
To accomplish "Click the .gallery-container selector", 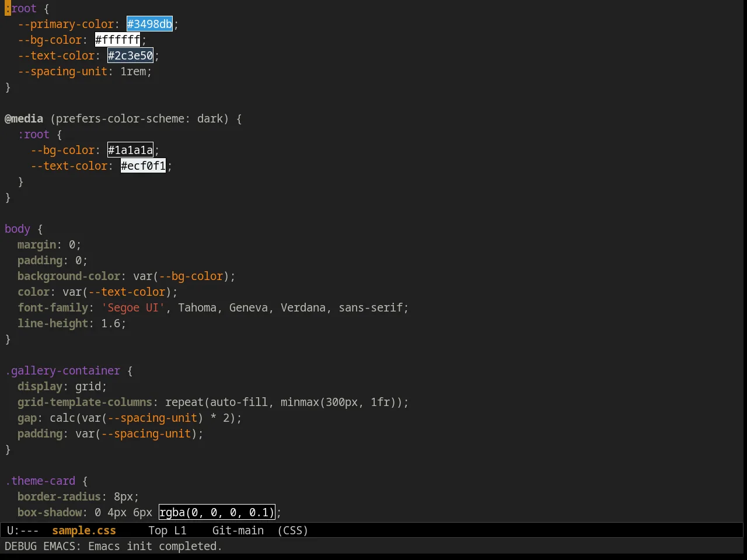I will [x=62, y=370].
